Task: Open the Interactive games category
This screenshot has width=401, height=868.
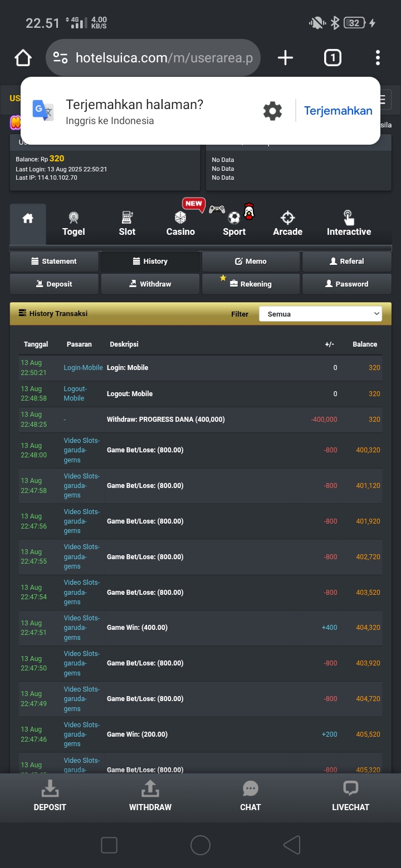Action: point(349,224)
